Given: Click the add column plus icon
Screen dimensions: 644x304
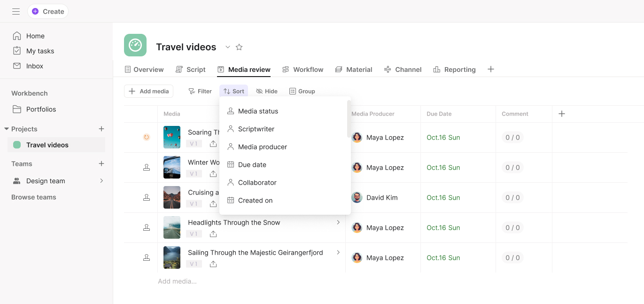Looking at the screenshot, I should point(561,114).
